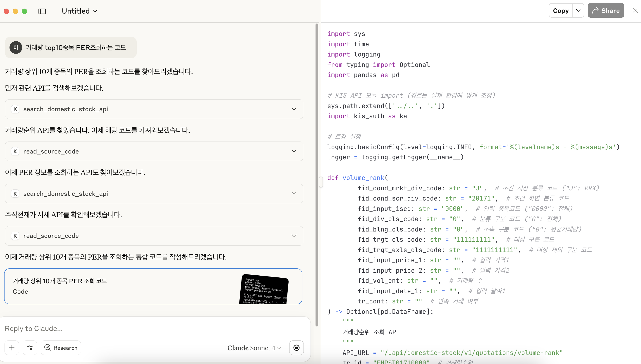This screenshot has width=641, height=364.
Task: Expand the second search_domestic_stock_api tool call
Action: pos(154,194)
